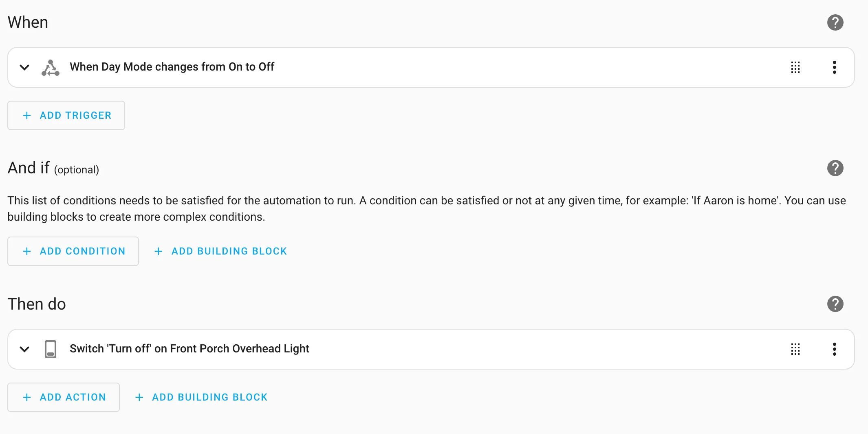Open options menu on Front Porch light action
Viewport: 868px width, 434px height.
pos(834,349)
